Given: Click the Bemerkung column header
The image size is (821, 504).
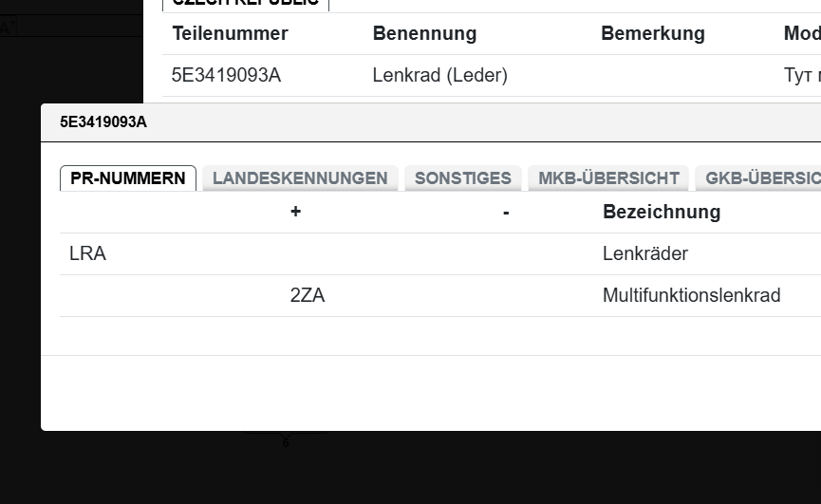Looking at the screenshot, I should click(x=652, y=34).
